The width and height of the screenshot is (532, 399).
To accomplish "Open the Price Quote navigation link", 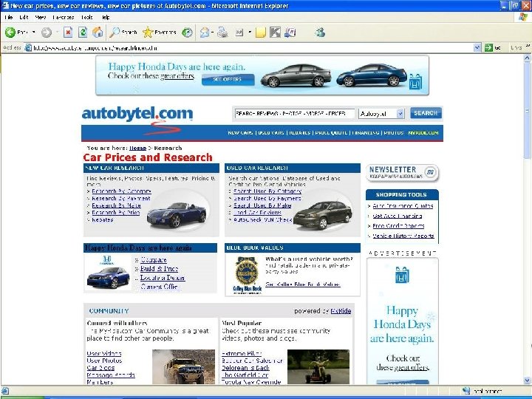I will (331, 133).
